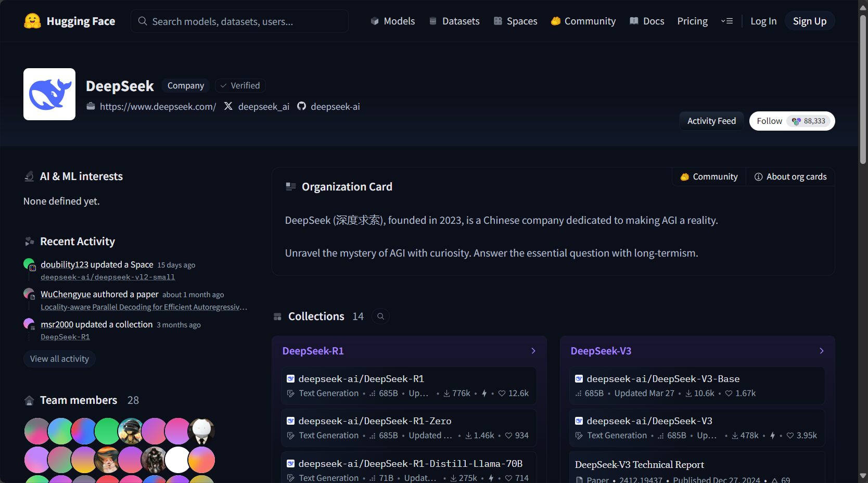The image size is (868, 483).
Task: Open DeepSeek-R1 link under msr2000 activity
Action: (x=65, y=337)
